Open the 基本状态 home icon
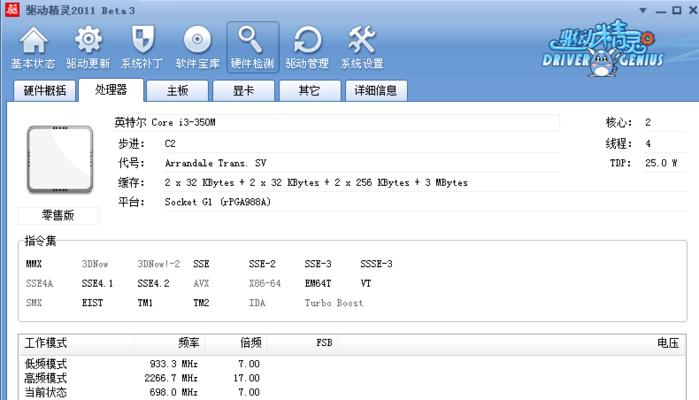 coord(33,47)
